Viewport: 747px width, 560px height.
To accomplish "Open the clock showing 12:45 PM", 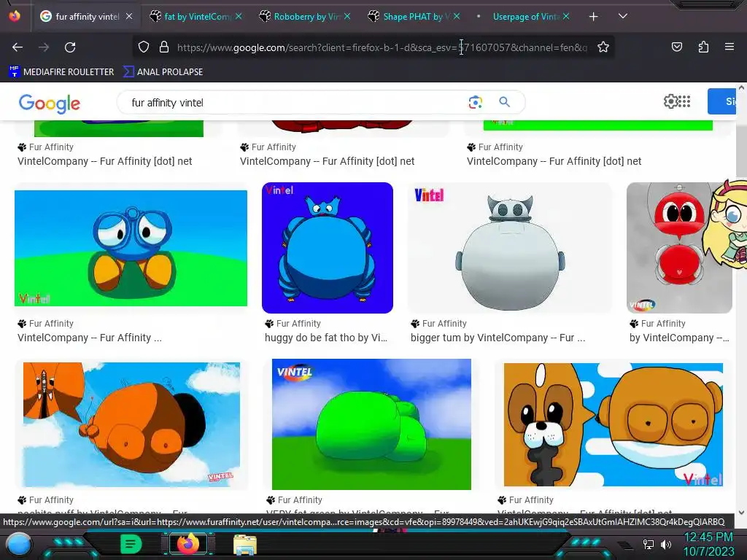I will [708, 537].
